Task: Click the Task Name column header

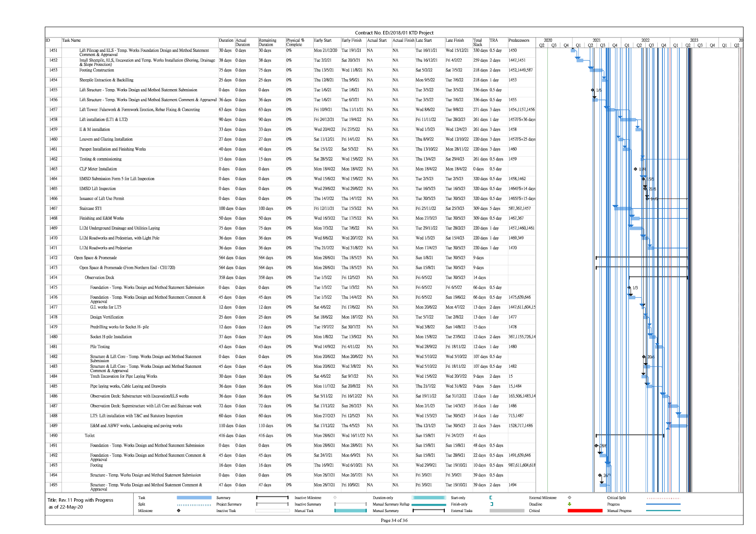Action: tap(72, 40)
